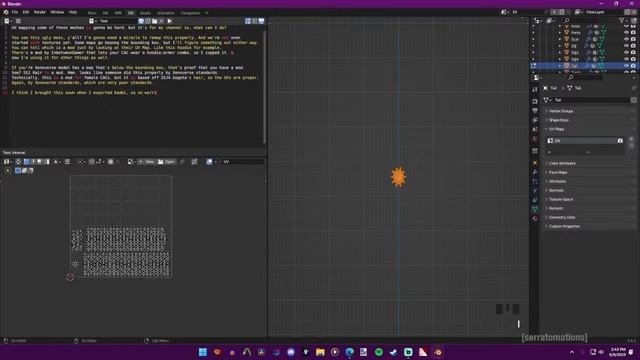Toggle syntax highlighting in text editor
Viewport: 640px width, 360px height.
(261, 21)
